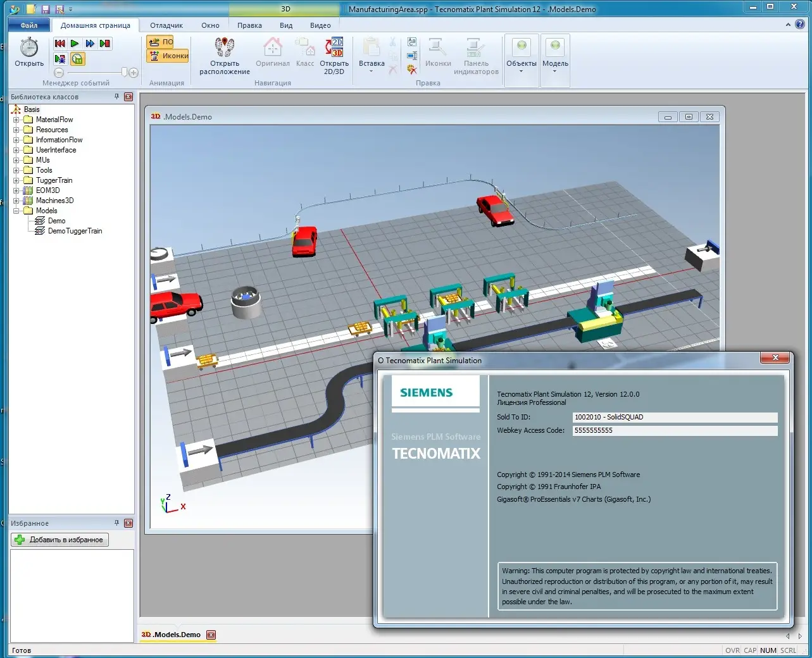812x658 pixels.
Task: Expand the TuggerTrain folder
Action: coord(16,180)
